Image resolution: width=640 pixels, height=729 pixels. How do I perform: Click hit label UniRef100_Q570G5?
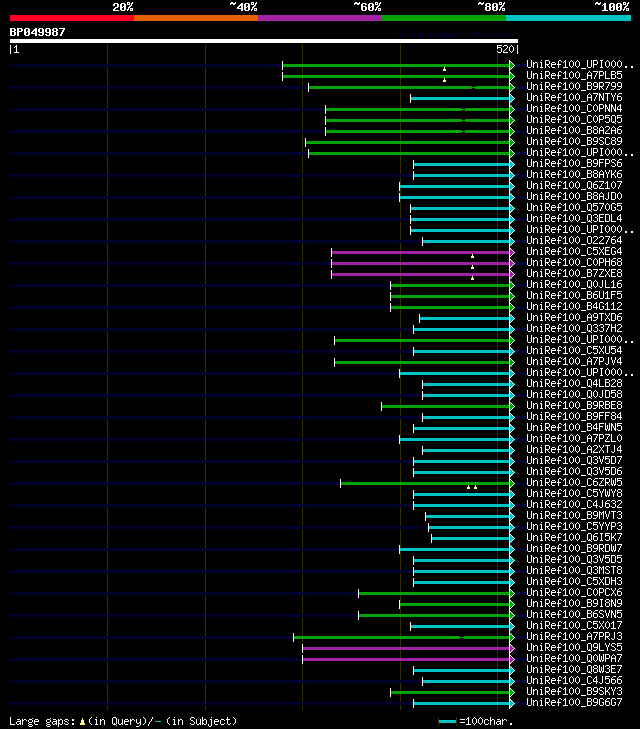pyautogui.click(x=574, y=207)
